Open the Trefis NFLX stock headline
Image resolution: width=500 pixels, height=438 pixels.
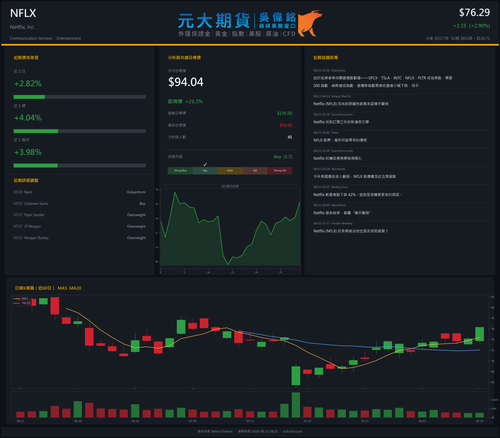tap(340, 140)
